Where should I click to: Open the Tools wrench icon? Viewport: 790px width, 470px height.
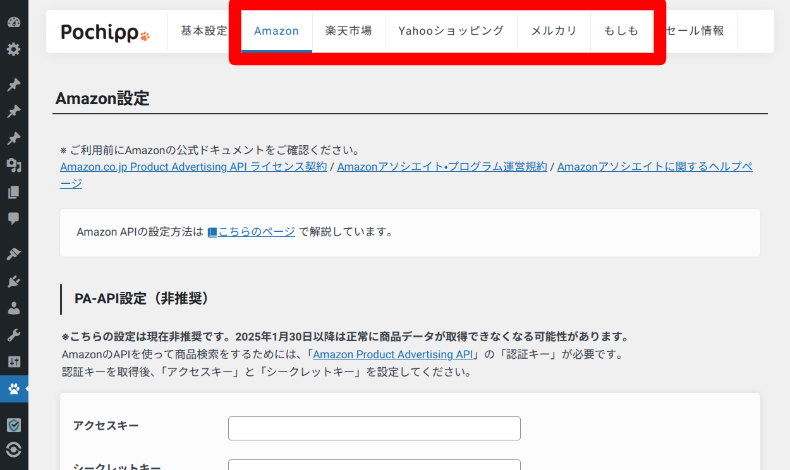14,335
